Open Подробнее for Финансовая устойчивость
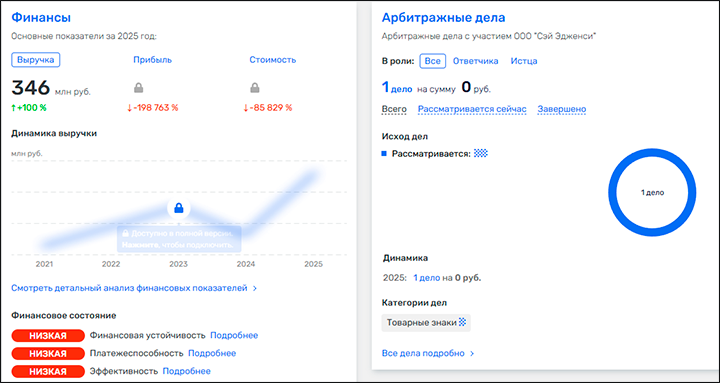 tap(234, 335)
